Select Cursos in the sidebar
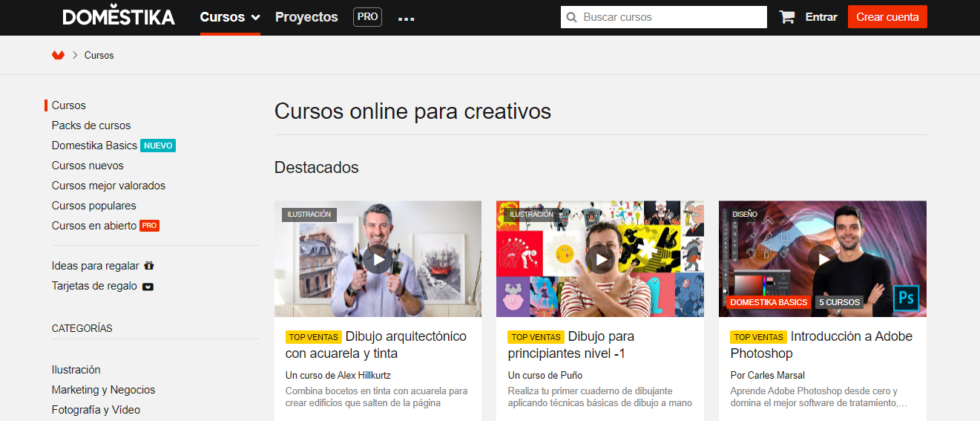 69,105
